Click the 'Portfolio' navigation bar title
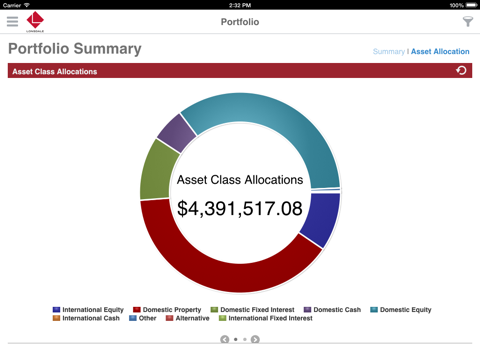 pos(240,22)
